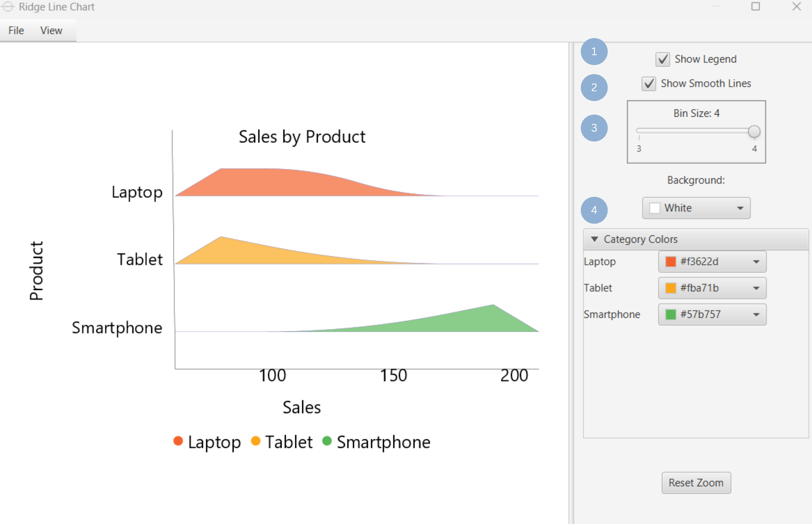812x524 pixels.
Task: Click the Bin Size slider thumb
Action: tap(754, 131)
